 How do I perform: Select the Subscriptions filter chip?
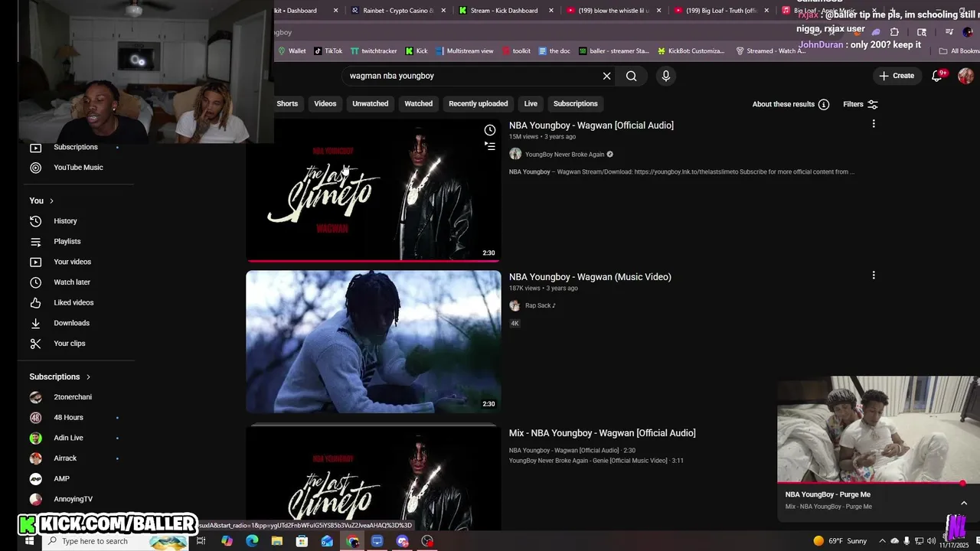click(x=576, y=104)
